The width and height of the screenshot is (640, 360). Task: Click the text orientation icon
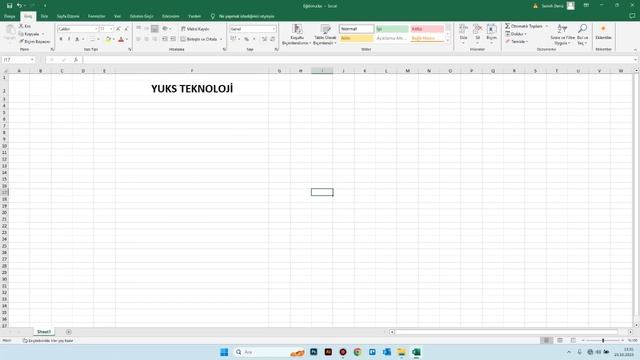click(x=165, y=29)
